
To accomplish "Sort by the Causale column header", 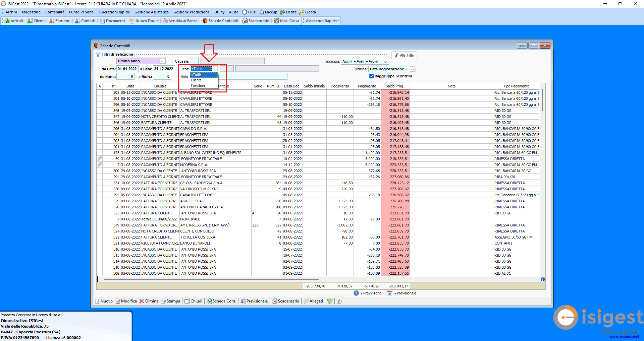I will pyautogui.click(x=160, y=86).
